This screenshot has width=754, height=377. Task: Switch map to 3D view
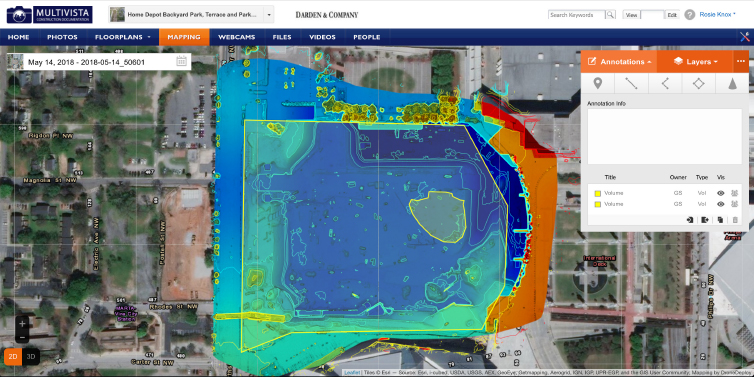coord(31,356)
